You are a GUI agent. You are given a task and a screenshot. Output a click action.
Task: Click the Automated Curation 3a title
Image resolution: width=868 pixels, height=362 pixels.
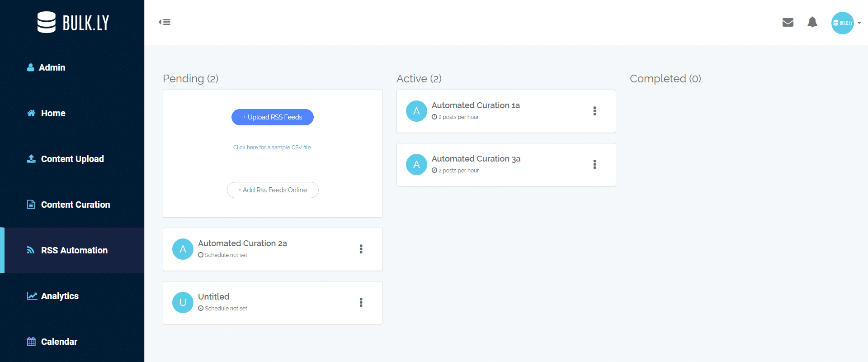tap(476, 159)
